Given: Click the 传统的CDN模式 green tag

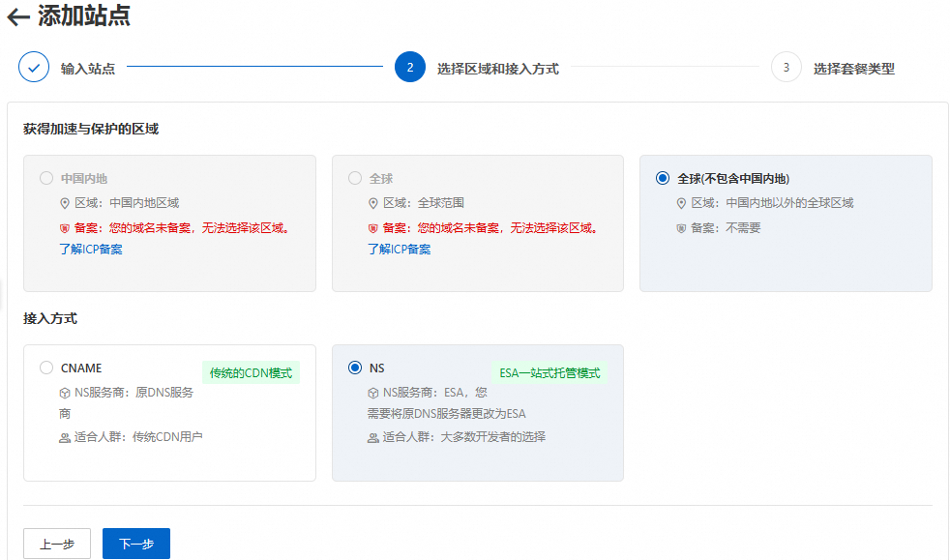Looking at the screenshot, I should (251, 373).
